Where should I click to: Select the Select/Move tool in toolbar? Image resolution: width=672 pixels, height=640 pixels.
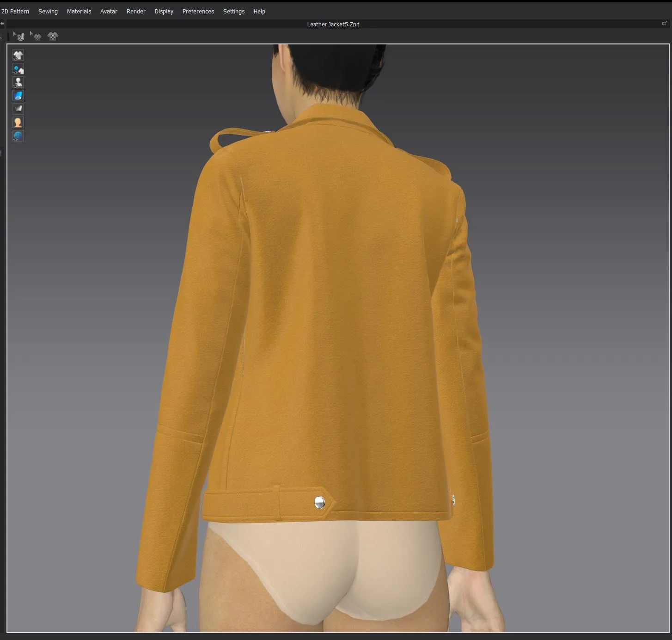[18, 36]
